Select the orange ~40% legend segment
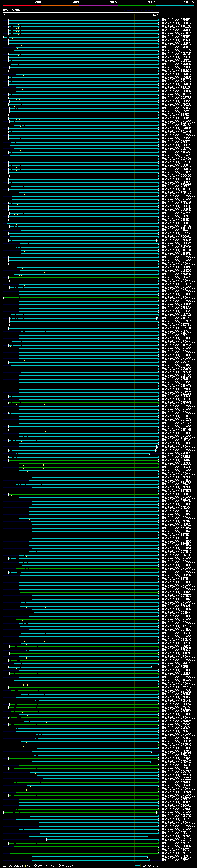 [x=60, y=6]
